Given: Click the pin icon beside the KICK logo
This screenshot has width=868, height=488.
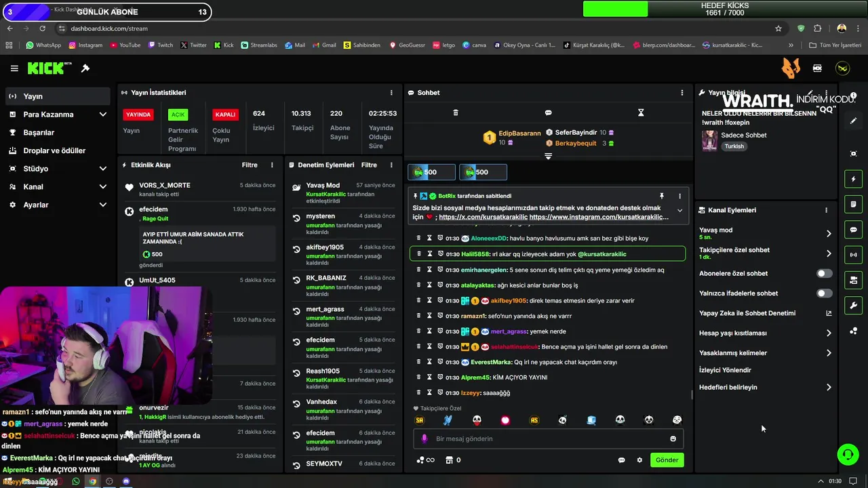Looking at the screenshot, I should 85,68.
